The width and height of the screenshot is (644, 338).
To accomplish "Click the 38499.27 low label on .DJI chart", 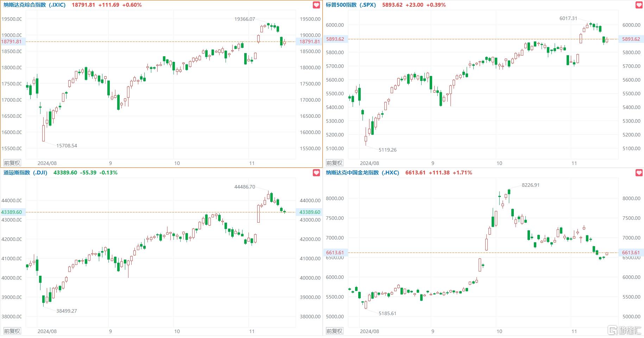I will click(x=67, y=311).
